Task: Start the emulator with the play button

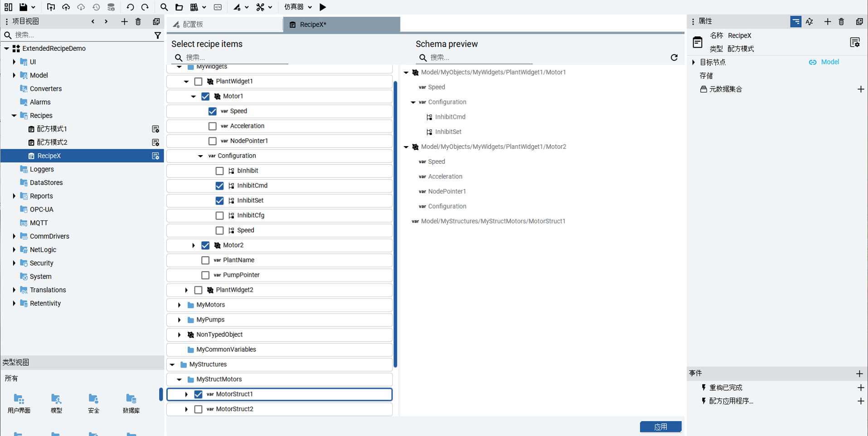Action: point(323,7)
